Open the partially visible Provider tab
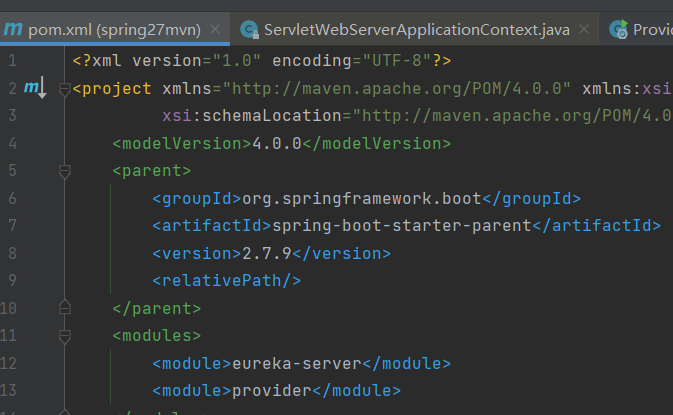This screenshot has width=673, height=415. pos(651,30)
